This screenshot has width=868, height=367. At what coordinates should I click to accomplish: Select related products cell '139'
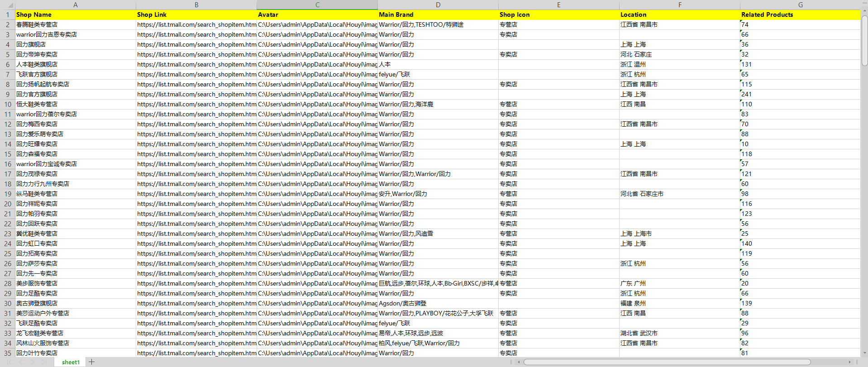801,303
